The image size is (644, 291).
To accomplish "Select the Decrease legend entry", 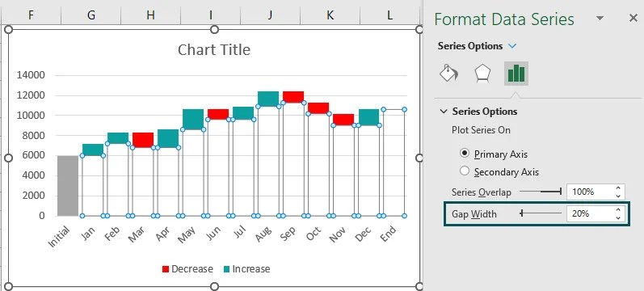I will 187,269.
